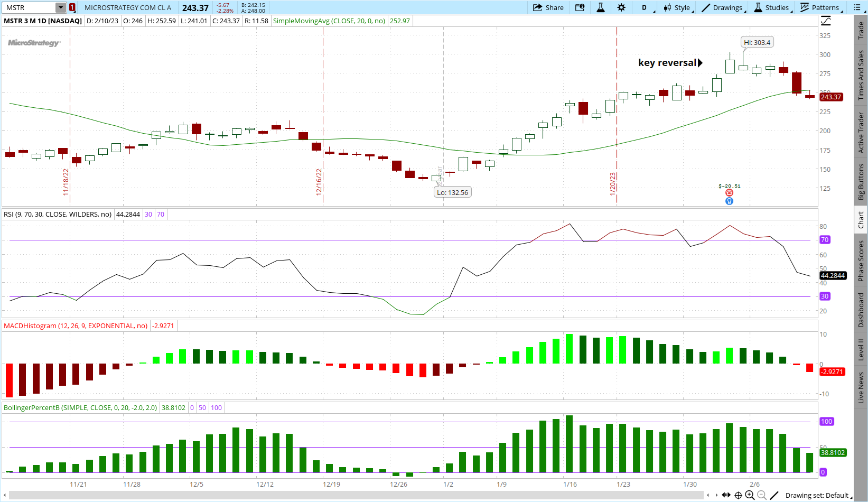Switch to Times And Sales tab

(861, 75)
